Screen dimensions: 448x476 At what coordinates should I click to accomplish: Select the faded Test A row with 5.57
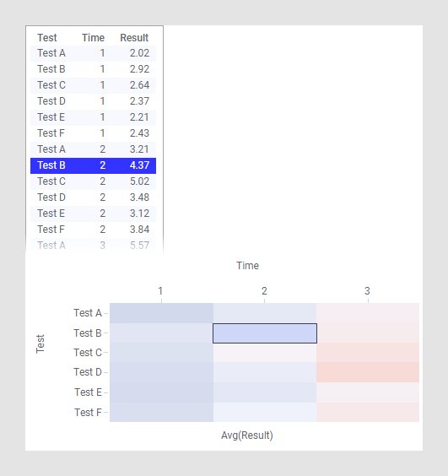pyautogui.click(x=93, y=246)
